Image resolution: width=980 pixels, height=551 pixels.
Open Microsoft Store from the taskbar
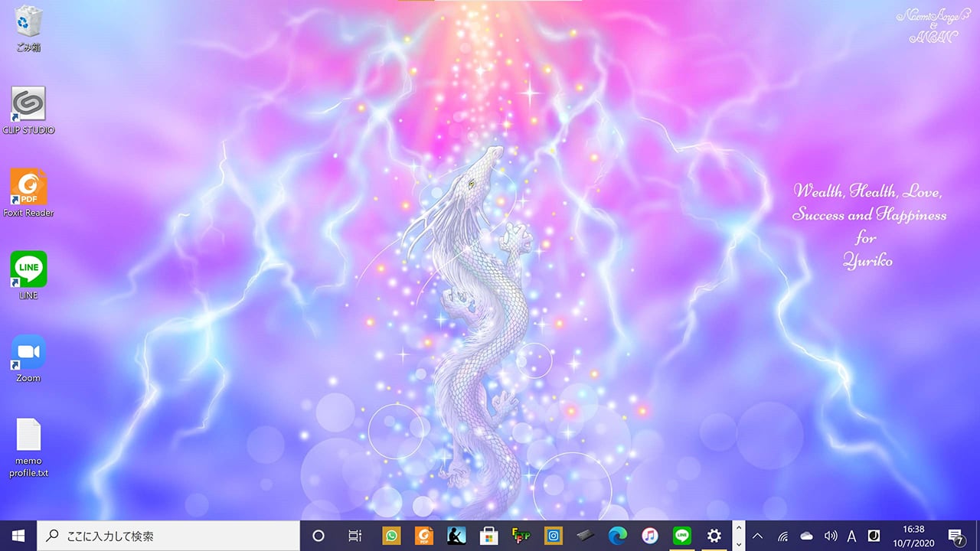(488, 536)
